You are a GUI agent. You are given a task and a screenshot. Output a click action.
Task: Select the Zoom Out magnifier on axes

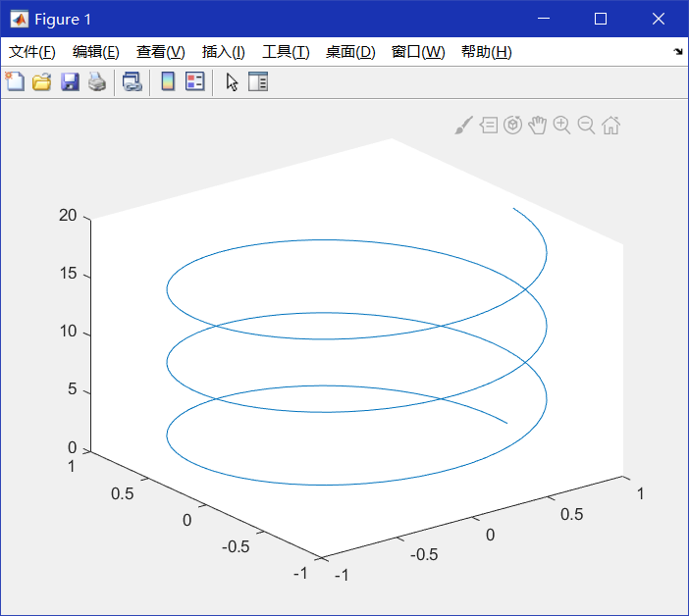[587, 126]
